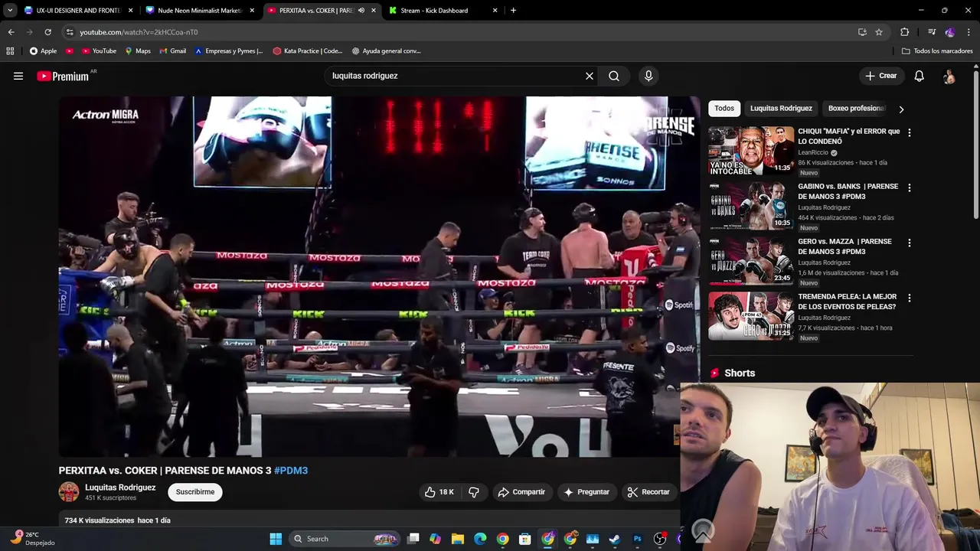
Task: Open OBS Studio from taskbar
Action: click(x=660, y=539)
